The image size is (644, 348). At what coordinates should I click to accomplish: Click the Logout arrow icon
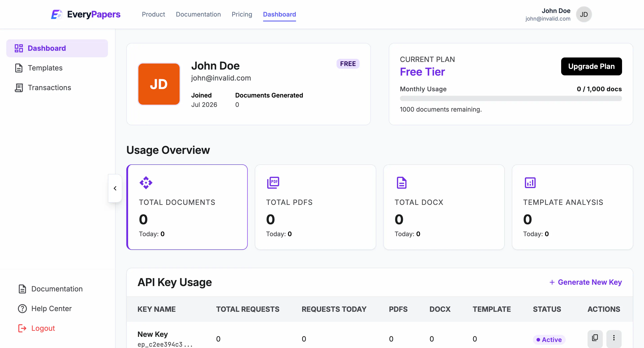coord(22,328)
